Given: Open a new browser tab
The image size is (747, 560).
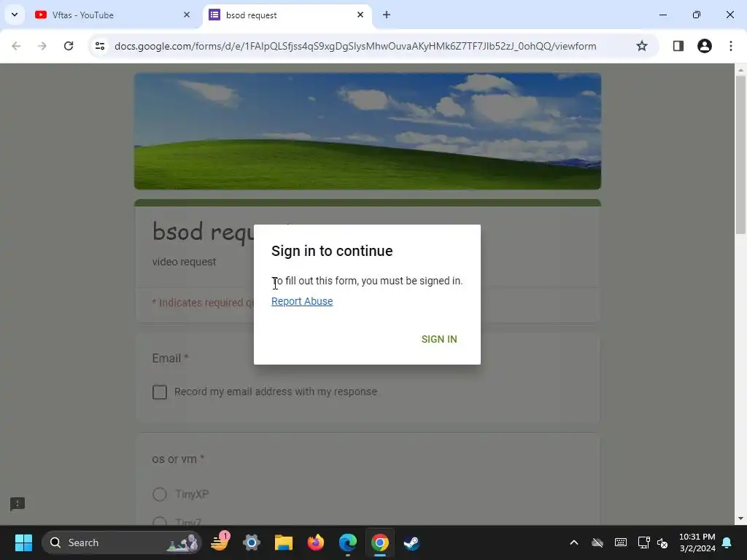Looking at the screenshot, I should [x=387, y=15].
